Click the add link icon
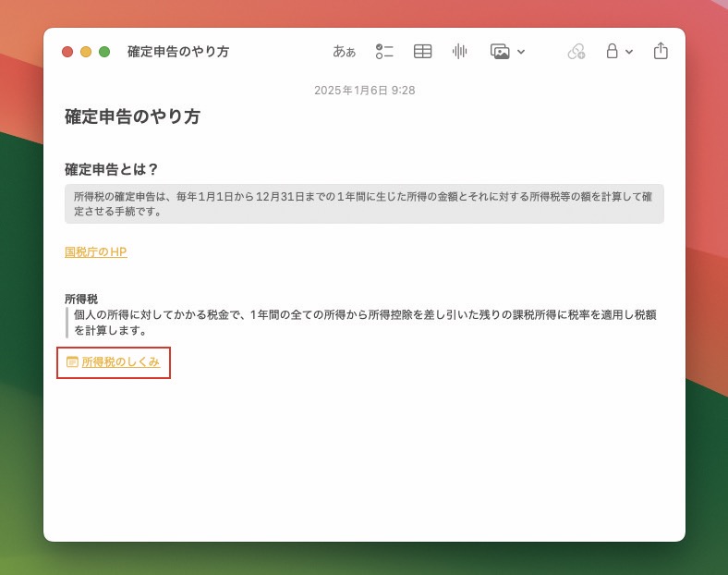Viewport: 728px width, 575px height. (576, 51)
